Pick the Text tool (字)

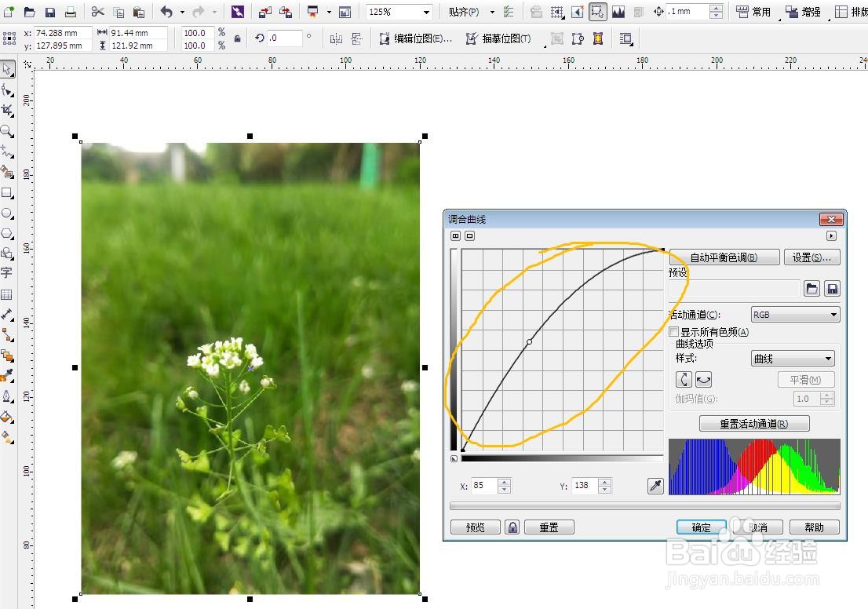tap(6, 272)
